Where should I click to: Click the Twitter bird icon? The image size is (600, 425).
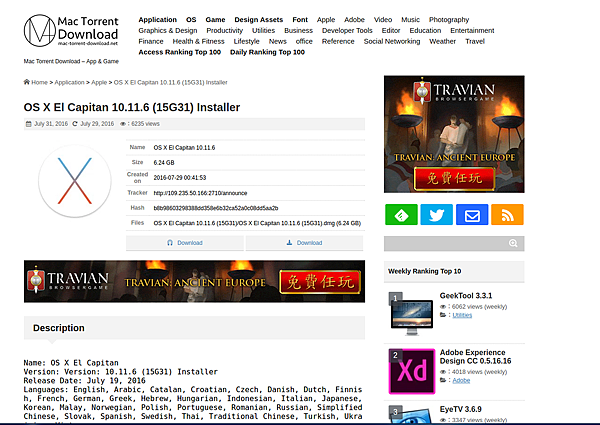pos(437,215)
